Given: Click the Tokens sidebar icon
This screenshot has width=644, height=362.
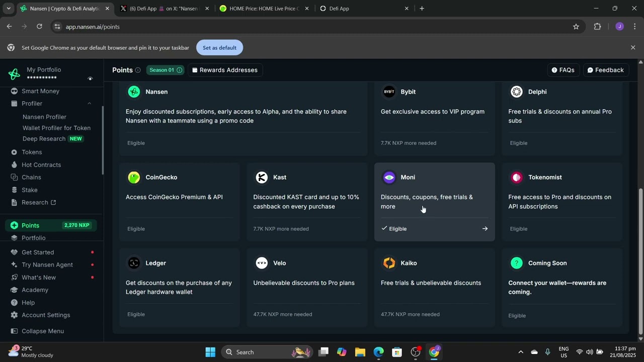Looking at the screenshot, I should 14,152.
